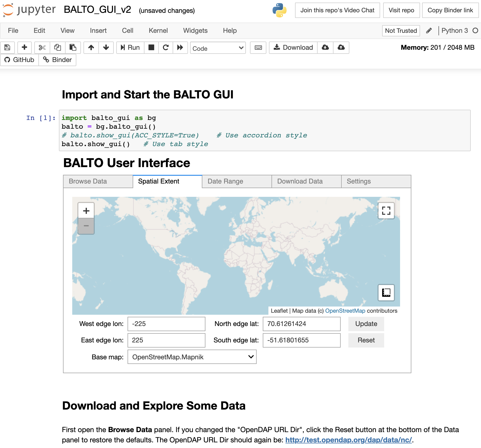Open the Binder toolbar button
This screenshot has width=481, height=448.
point(57,60)
